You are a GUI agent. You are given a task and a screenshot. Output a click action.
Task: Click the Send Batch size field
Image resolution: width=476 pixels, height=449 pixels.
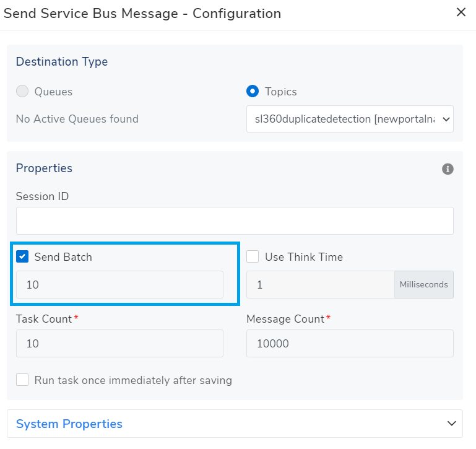(119, 285)
